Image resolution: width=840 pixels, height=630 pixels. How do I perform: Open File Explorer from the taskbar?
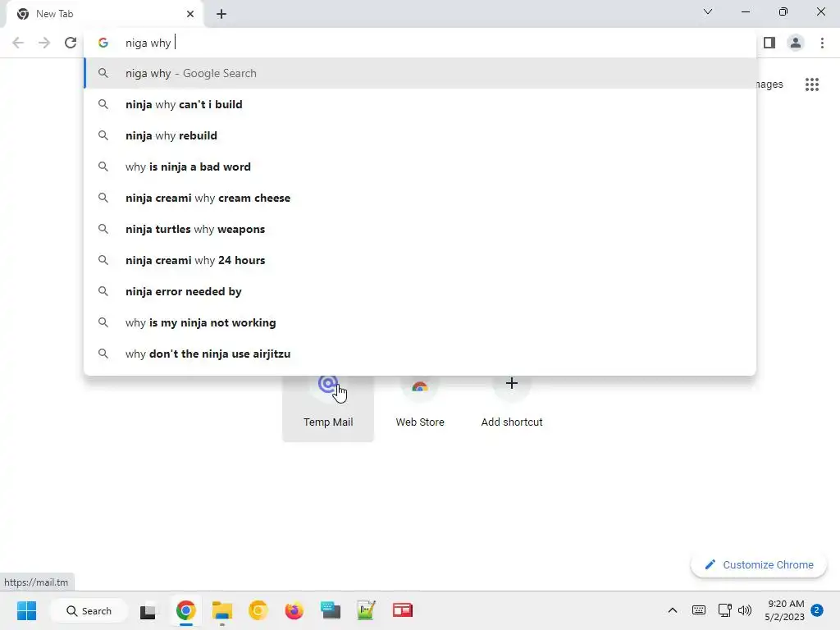coord(221,610)
